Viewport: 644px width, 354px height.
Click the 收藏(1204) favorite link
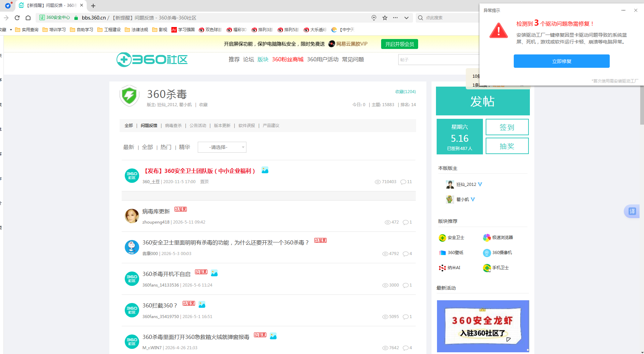405,92
